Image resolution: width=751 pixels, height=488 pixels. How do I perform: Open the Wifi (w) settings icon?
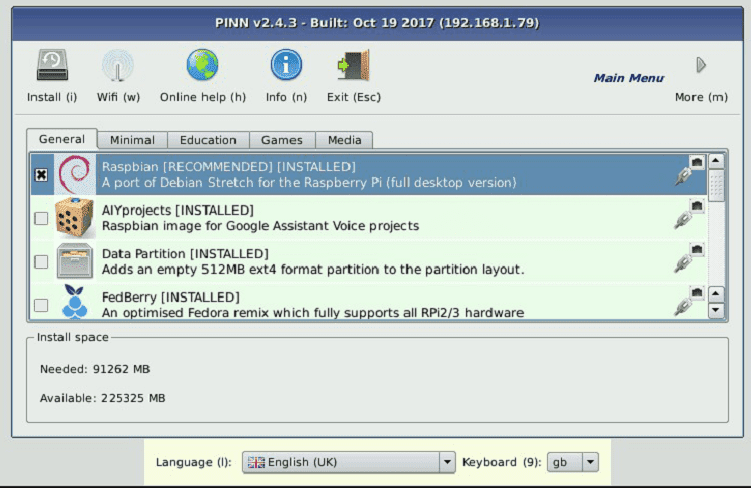pos(118,65)
